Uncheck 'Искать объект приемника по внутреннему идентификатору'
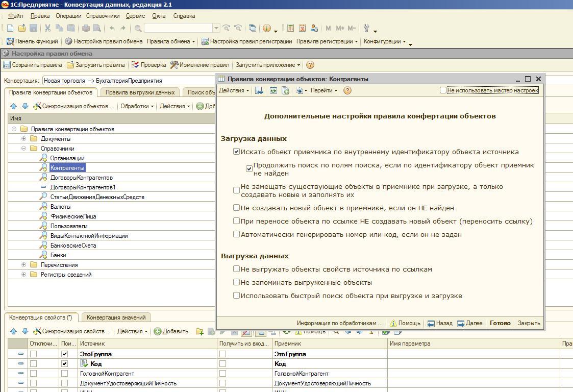Screen dimensions: 573x392 click(x=236, y=152)
